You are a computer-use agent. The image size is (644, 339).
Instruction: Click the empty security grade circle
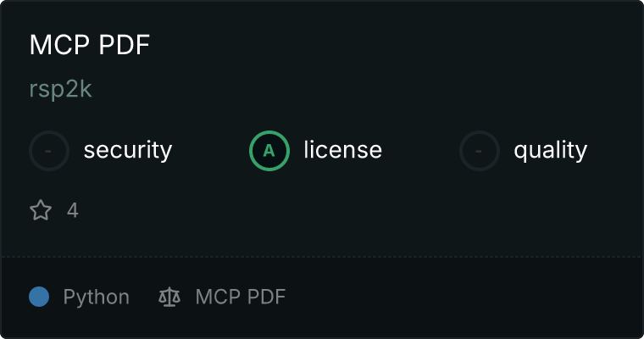tap(49, 151)
